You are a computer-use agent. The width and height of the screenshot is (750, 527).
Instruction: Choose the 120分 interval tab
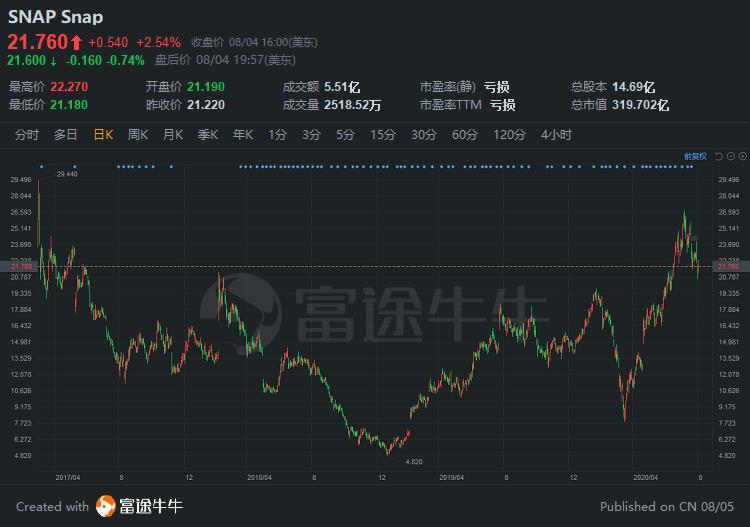coord(509,135)
